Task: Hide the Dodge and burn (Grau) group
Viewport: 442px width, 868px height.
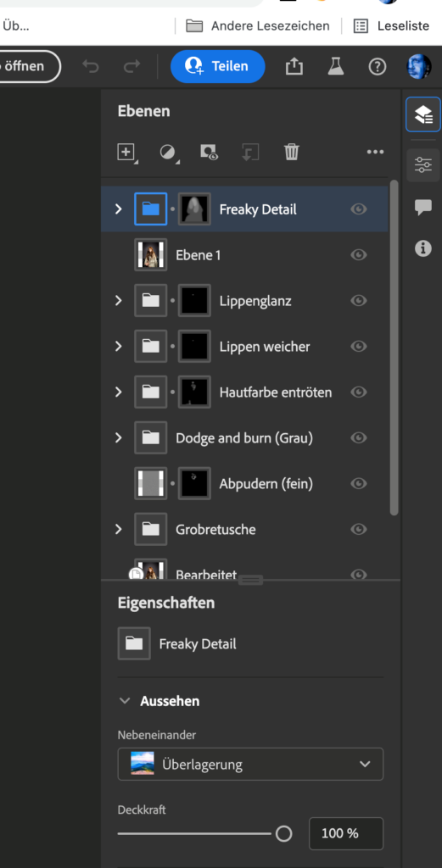Action: (358, 438)
